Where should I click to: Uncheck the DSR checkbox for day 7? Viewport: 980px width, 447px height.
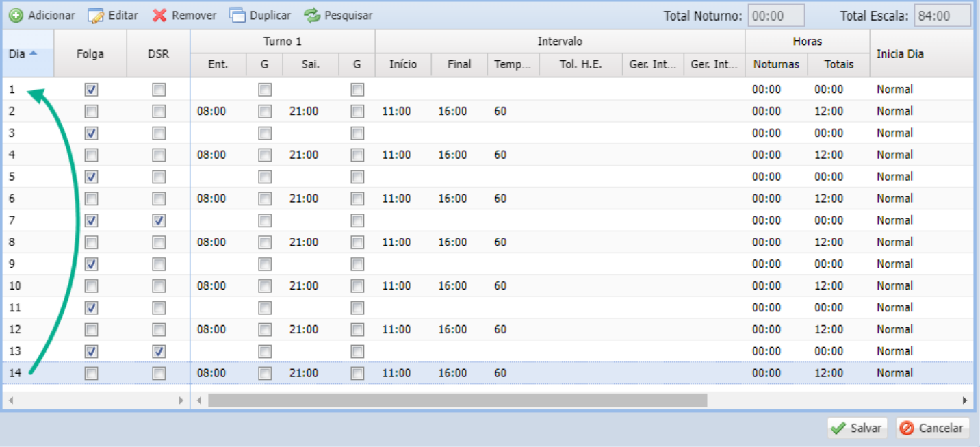[159, 220]
